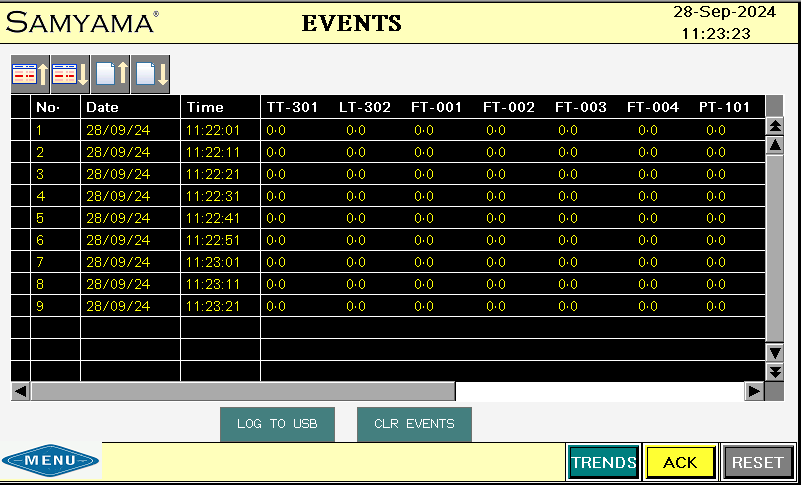Screen dimensions: 801x485
Task: Jump to bottom with double-down arrow
Action: coord(774,371)
